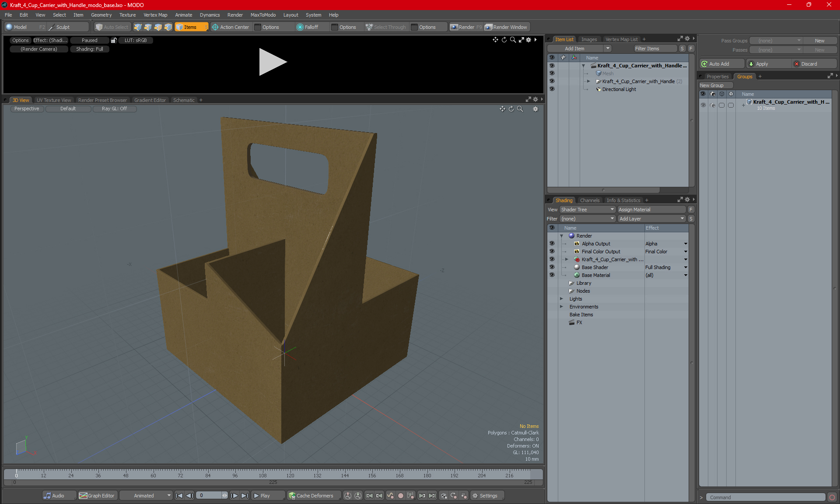The width and height of the screenshot is (840, 504).
Task: Open the Schematic panel tab
Action: 184,100
